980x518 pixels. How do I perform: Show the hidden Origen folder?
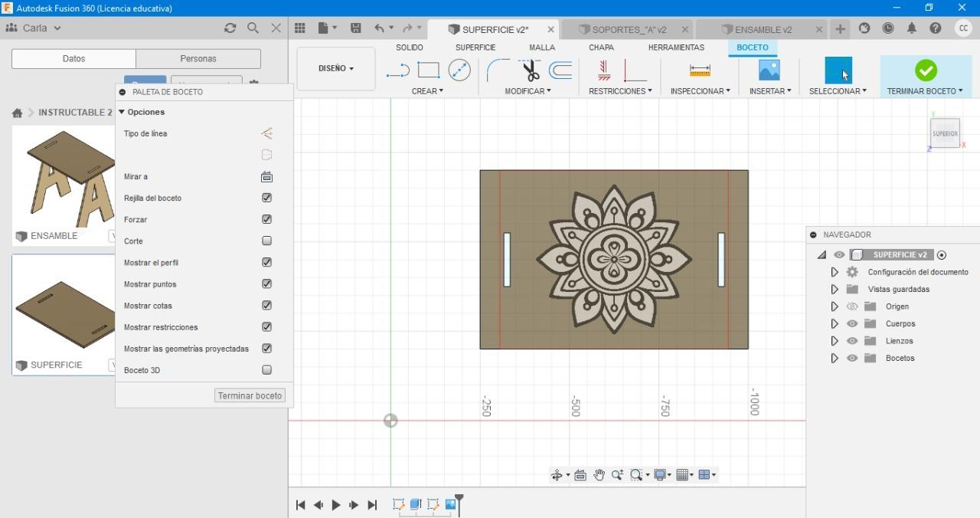tap(852, 307)
